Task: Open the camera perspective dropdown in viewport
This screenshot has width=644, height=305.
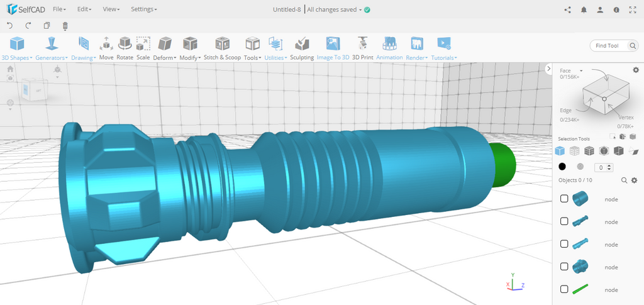Action: pos(57,72)
